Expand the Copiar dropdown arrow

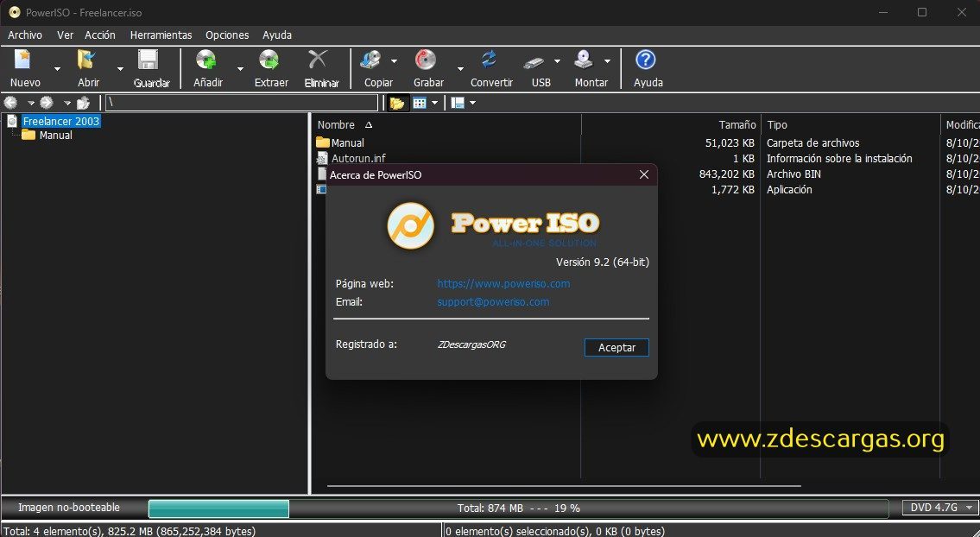[394, 61]
